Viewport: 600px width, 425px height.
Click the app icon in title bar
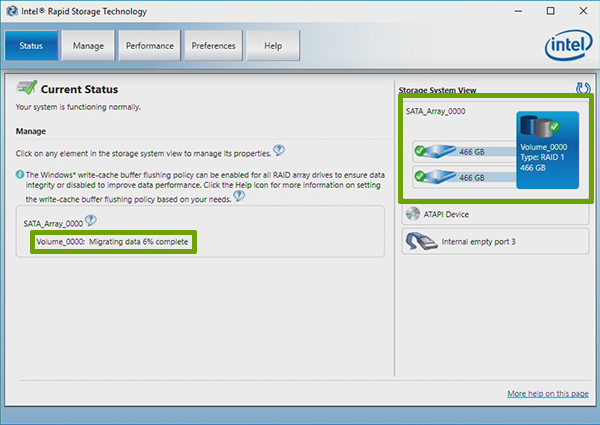point(12,11)
